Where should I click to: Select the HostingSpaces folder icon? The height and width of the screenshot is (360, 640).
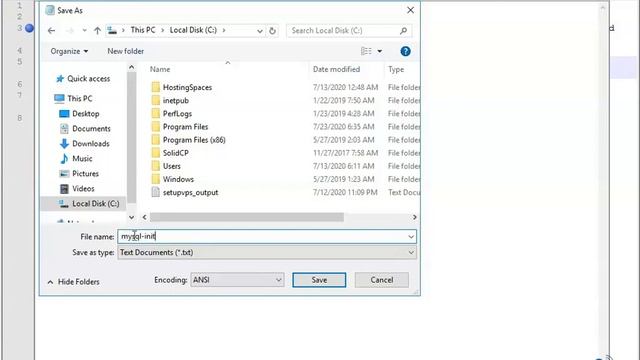156,87
